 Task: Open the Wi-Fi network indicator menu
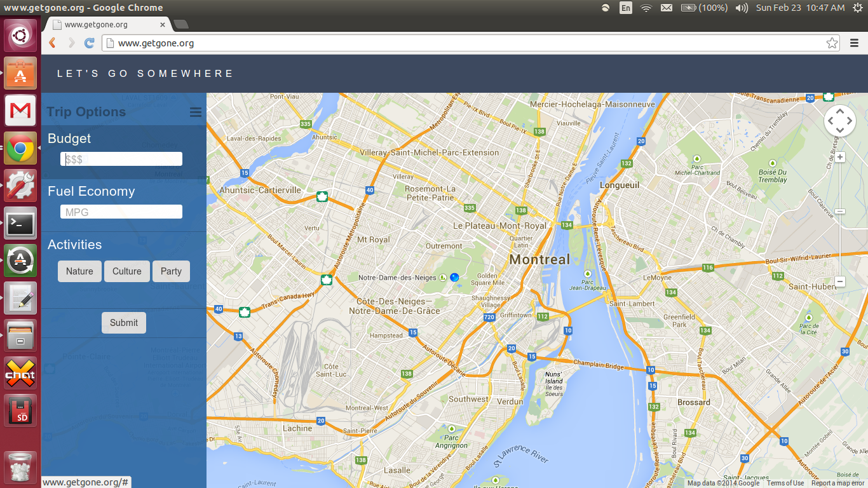pos(646,8)
